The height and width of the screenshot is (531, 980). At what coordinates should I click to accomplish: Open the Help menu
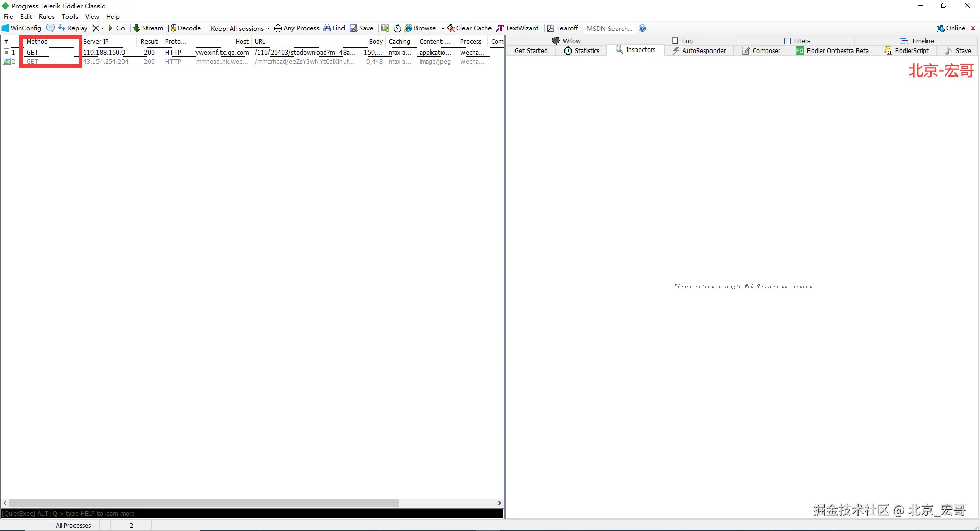(113, 16)
